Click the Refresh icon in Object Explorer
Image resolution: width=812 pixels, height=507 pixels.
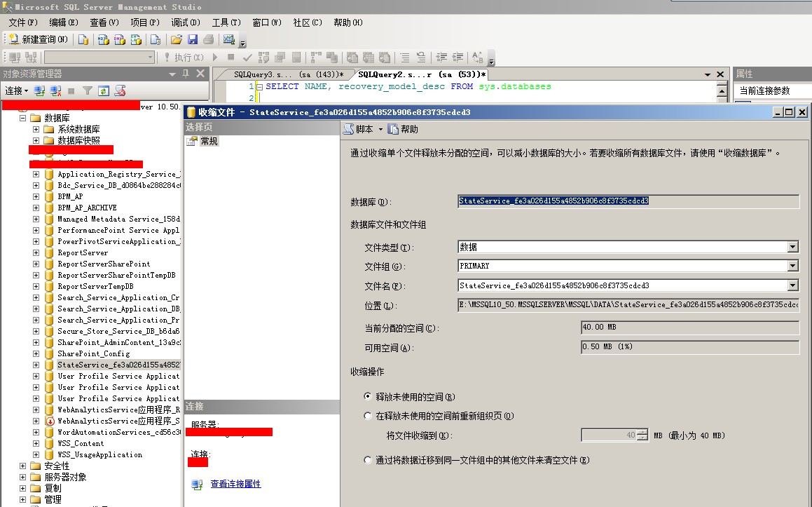(x=104, y=91)
